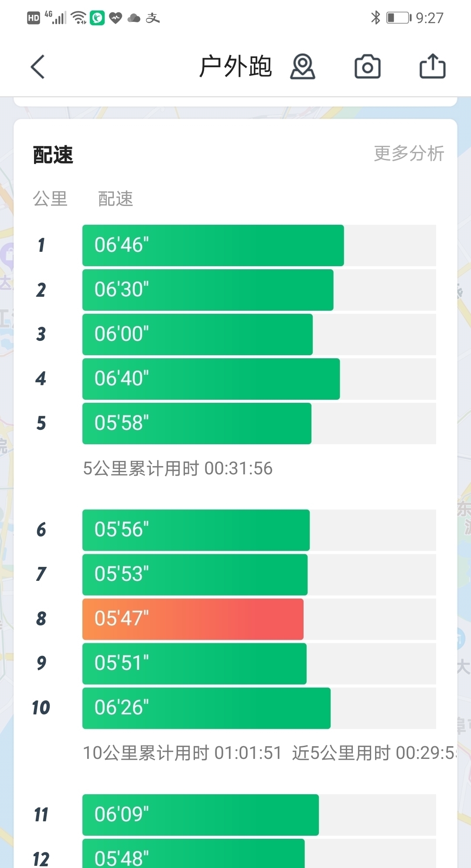Tap the 配速 section heading
The width and height of the screenshot is (471, 868).
pos(53,155)
